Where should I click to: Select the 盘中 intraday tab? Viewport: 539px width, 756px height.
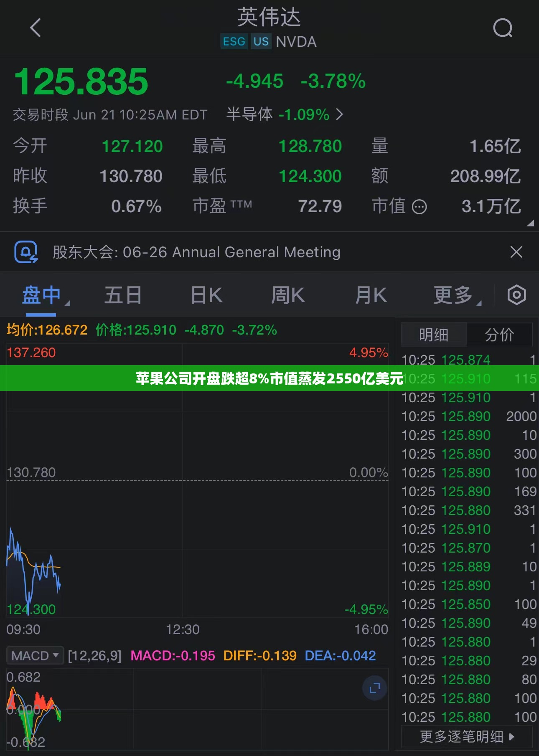point(41,295)
